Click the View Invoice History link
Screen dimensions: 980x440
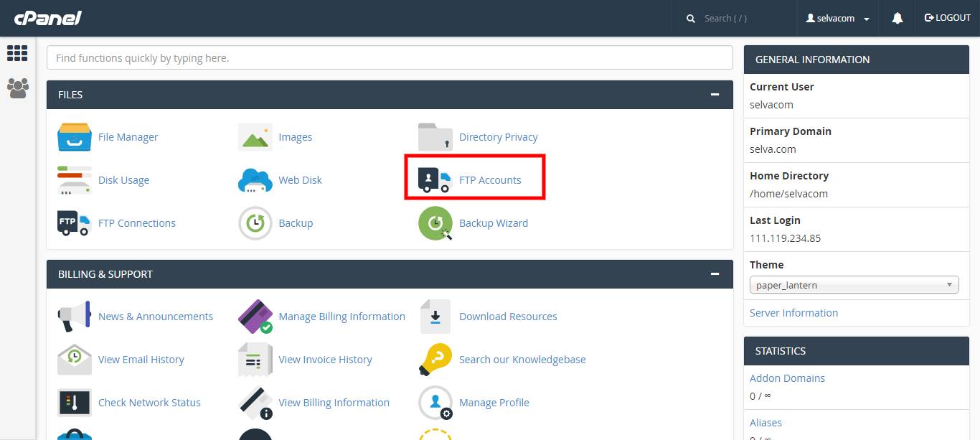pyautogui.click(x=326, y=360)
